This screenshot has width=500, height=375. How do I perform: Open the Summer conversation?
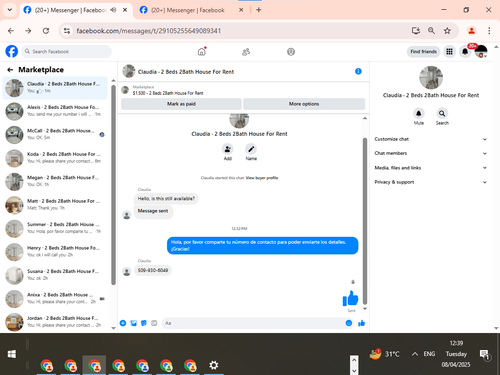point(55,228)
